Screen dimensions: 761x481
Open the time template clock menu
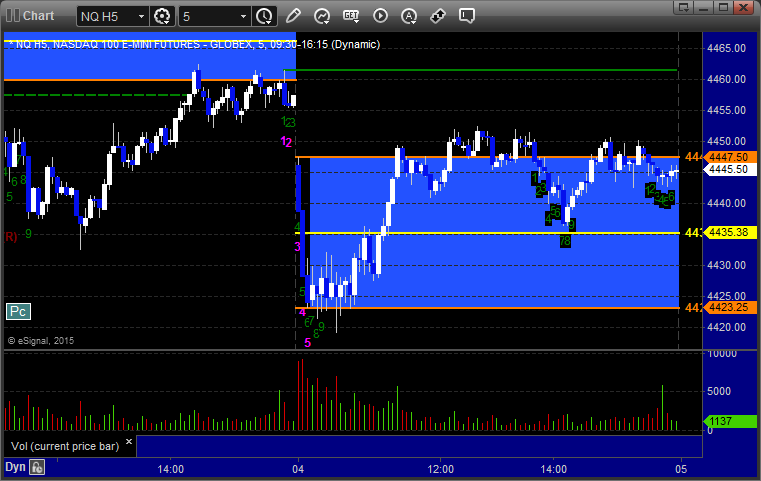(x=265, y=17)
